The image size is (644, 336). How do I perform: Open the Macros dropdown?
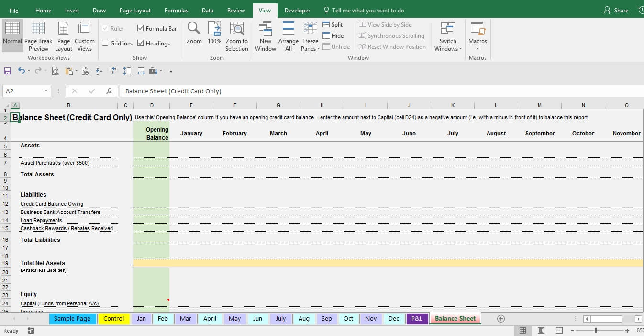477,36
